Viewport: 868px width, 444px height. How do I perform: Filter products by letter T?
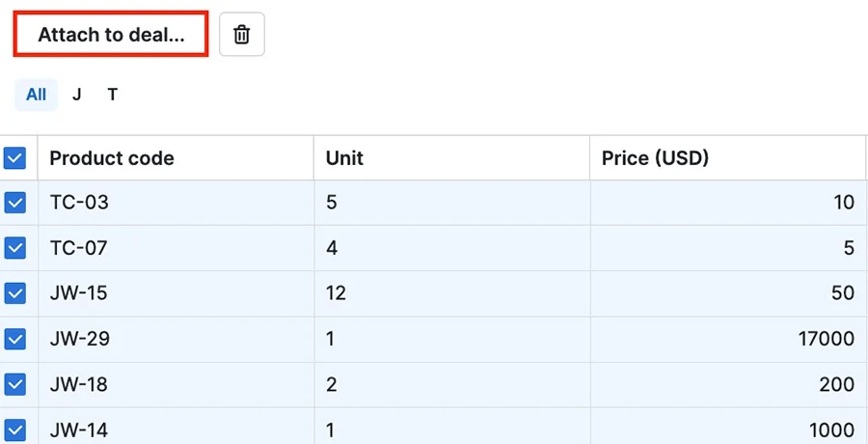coord(113,95)
